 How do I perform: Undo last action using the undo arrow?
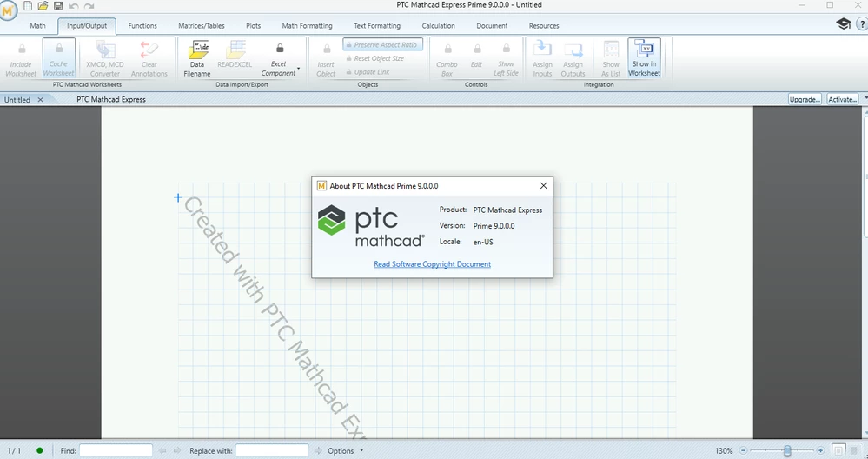[x=73, y=6]
